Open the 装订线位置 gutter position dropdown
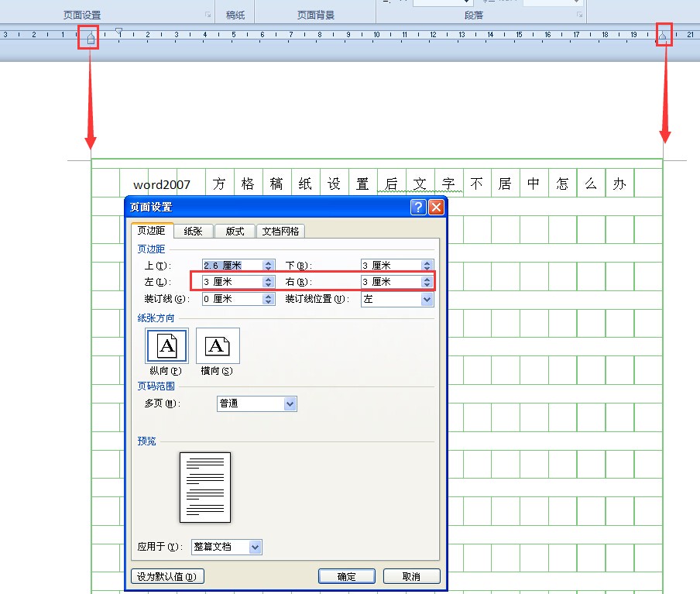This screenshot has width=700, height=594. [427, 299]
